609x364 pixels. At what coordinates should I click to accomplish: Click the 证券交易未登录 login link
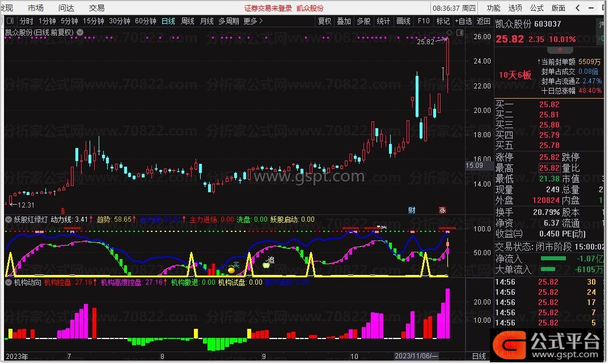(x=268, y=8)
